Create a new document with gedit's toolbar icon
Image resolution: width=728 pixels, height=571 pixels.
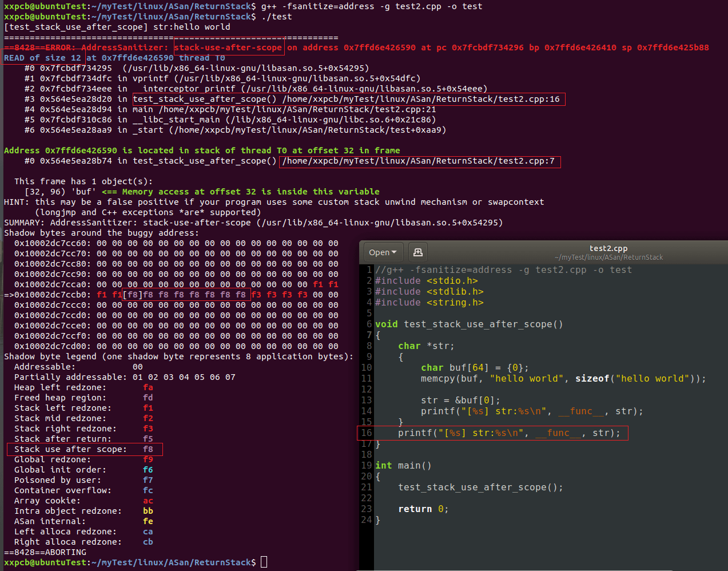(418, 252)
